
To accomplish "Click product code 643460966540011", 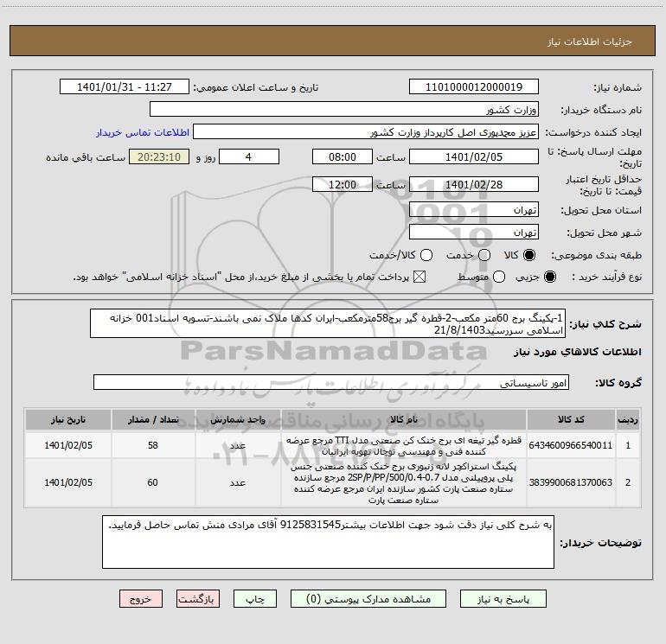I will (571, 445).
